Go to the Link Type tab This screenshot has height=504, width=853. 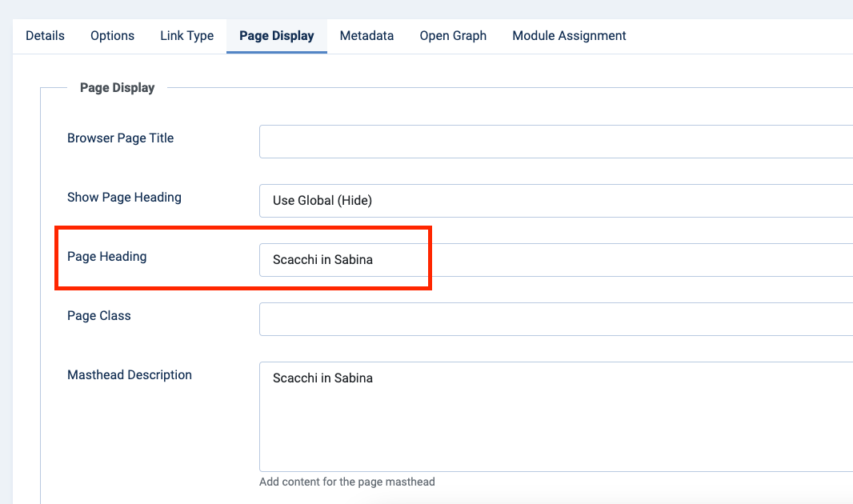coord(186,36)
